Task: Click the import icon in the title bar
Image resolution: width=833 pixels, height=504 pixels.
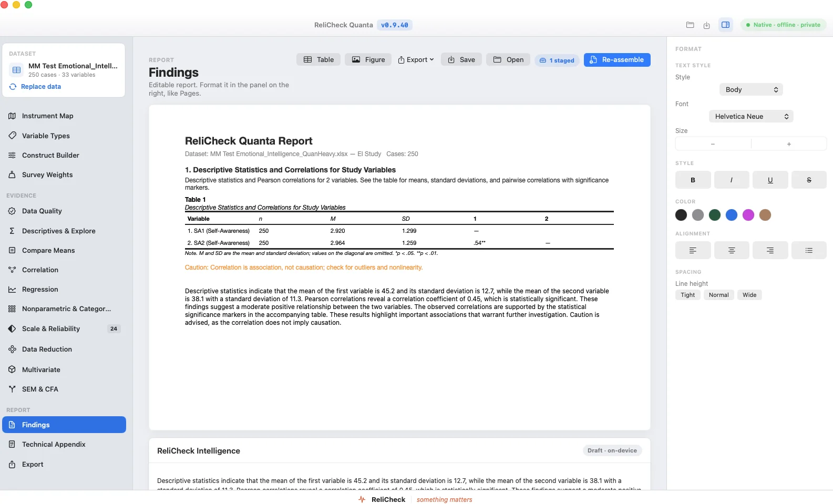Action: pyautogui.click(x=707, y=25)
